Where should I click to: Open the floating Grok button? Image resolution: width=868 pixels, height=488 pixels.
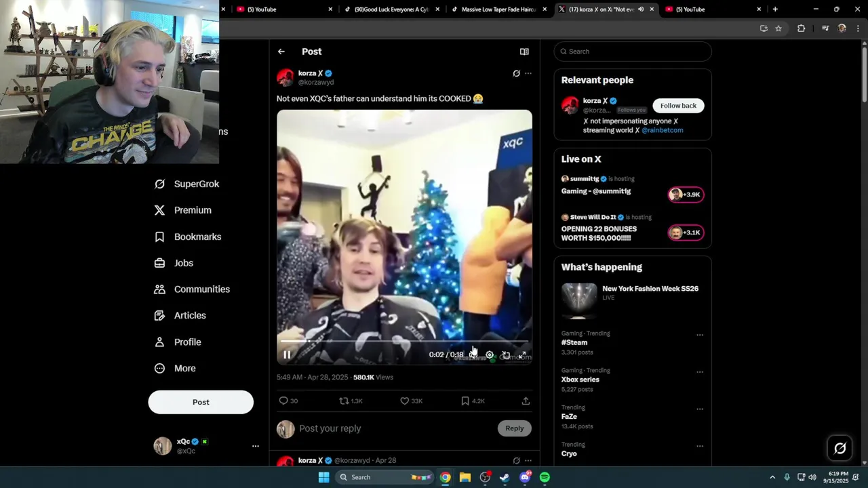[840, 448]
